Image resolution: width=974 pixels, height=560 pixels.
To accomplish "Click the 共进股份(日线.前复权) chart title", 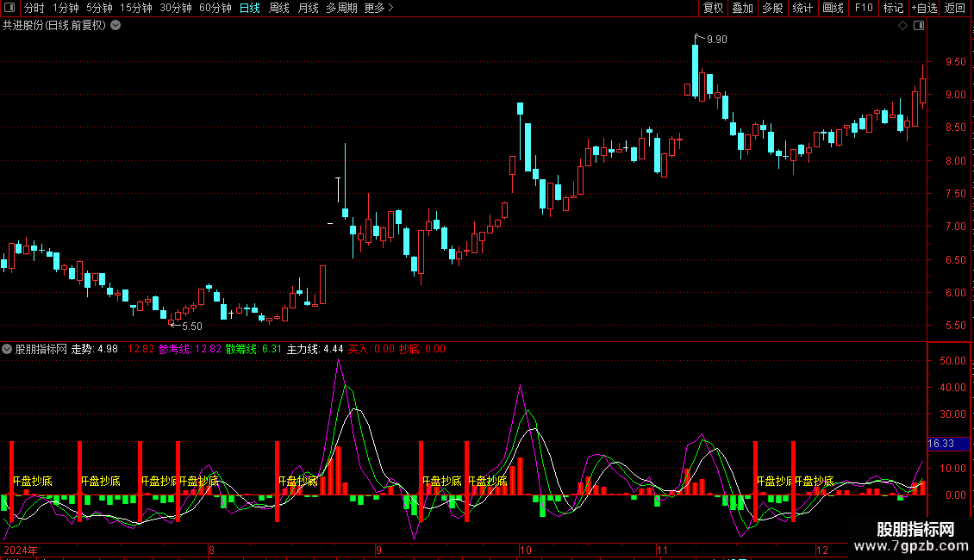I will [54, 26].
